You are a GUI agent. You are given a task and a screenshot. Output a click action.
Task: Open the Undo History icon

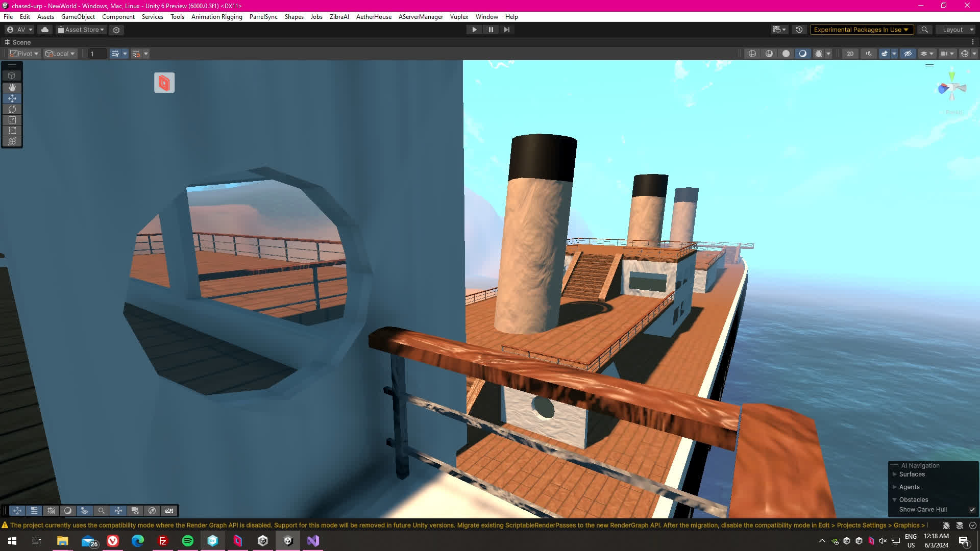pos(799,30)
